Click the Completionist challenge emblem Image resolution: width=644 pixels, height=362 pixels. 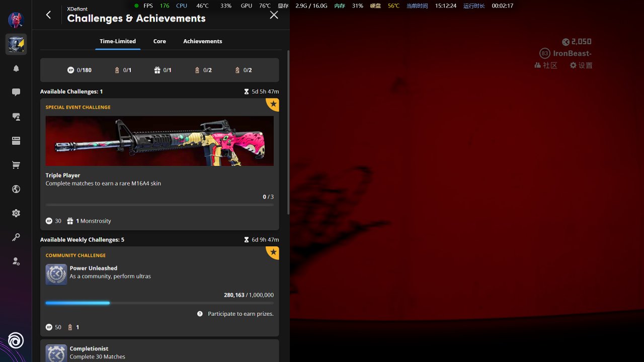tap(56, 353)
